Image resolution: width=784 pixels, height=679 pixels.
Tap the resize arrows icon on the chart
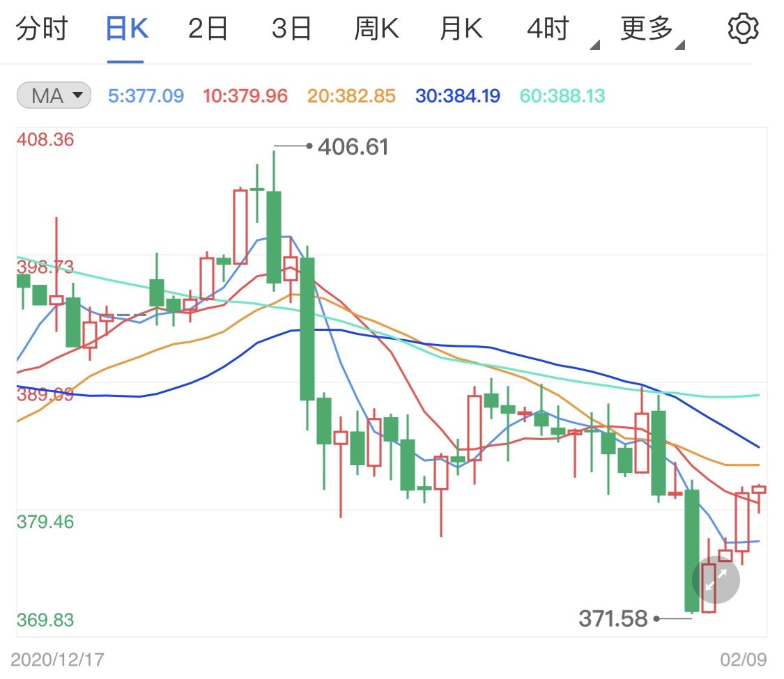715,580
